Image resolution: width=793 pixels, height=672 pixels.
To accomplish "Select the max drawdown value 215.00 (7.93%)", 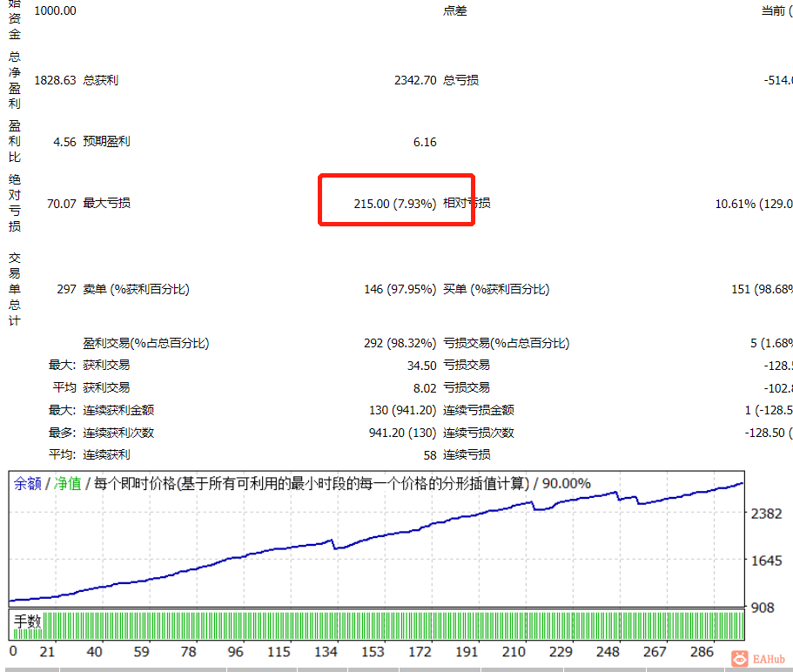I will [x=395, y=204].
